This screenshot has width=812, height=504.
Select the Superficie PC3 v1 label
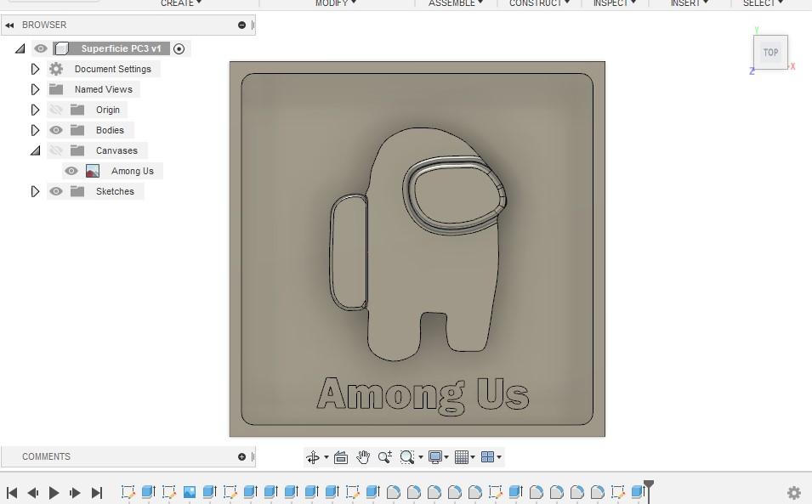122,48
